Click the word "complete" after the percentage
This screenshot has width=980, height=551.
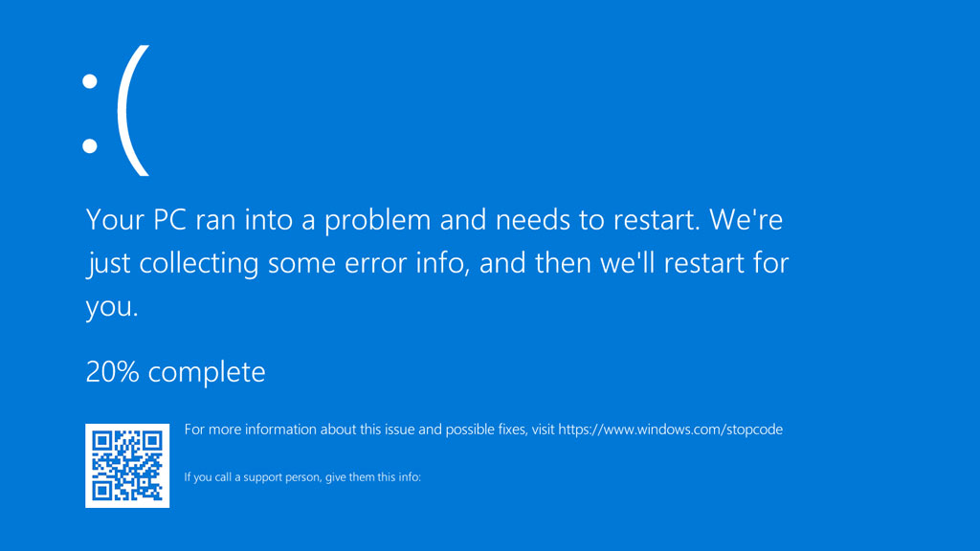point(207,371)
